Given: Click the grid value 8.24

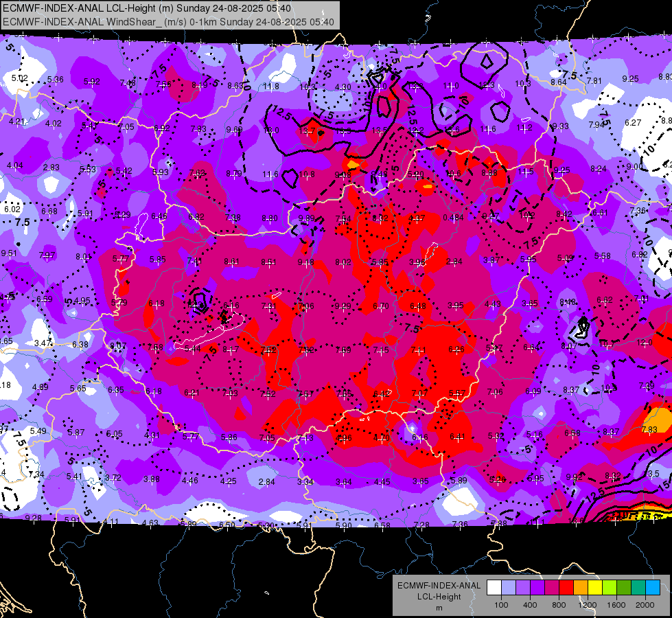Looking at the screenshot, I should point(599,169).
